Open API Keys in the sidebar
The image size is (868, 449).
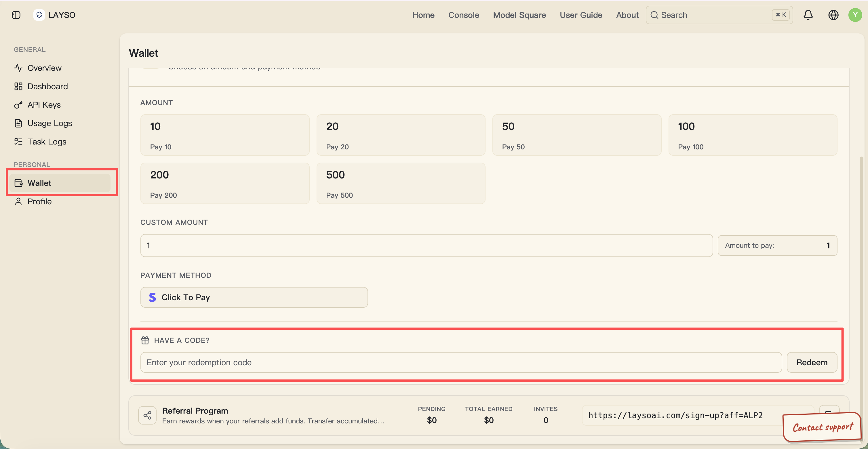tap(60, 105)
